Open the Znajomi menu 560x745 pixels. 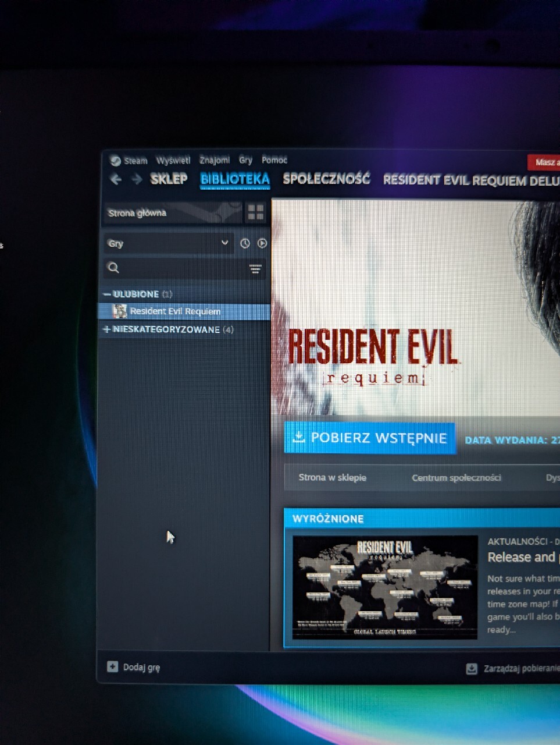pos(215,159)
